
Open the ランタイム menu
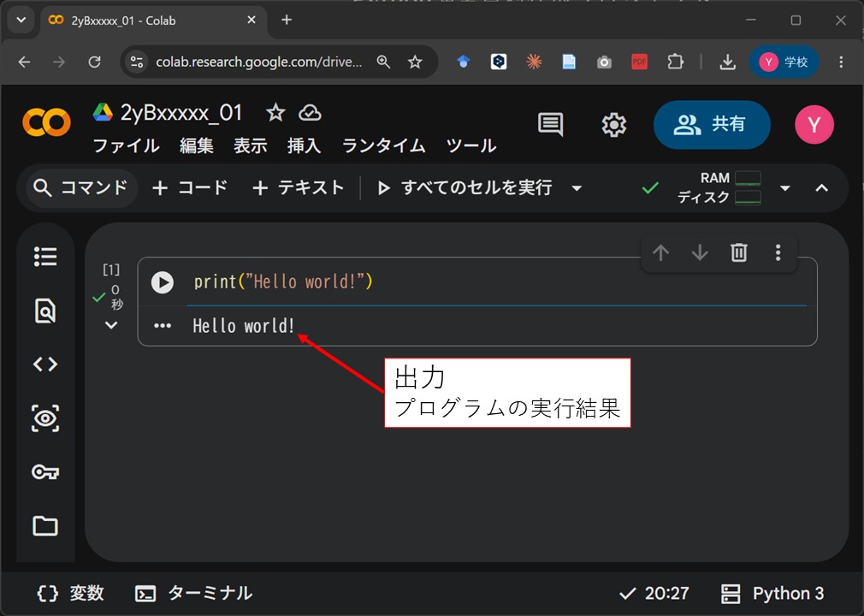click(x=383, y=146)
